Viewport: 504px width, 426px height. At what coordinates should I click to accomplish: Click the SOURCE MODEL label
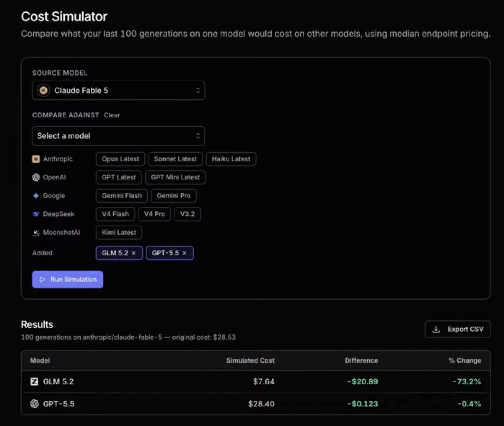tap(60, 73)
